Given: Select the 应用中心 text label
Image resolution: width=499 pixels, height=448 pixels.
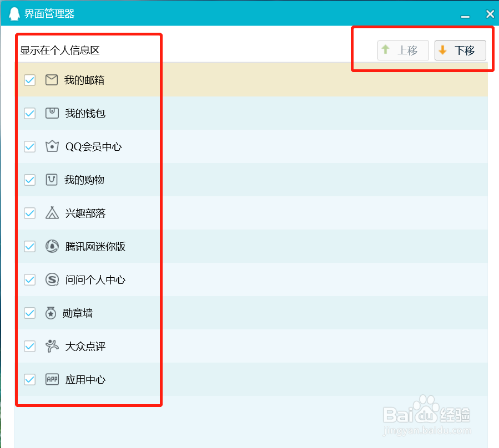Looking at the screenshot, I should point(85,380).
